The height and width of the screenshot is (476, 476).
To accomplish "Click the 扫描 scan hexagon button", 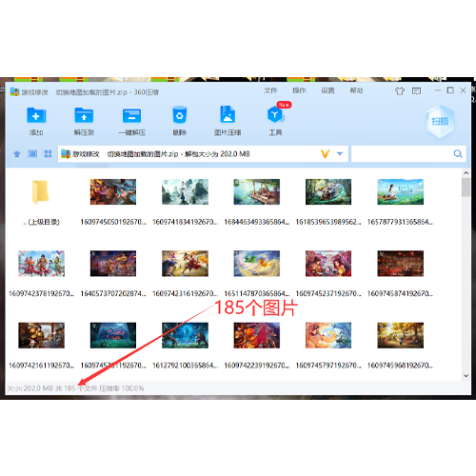I will (440, 122).
